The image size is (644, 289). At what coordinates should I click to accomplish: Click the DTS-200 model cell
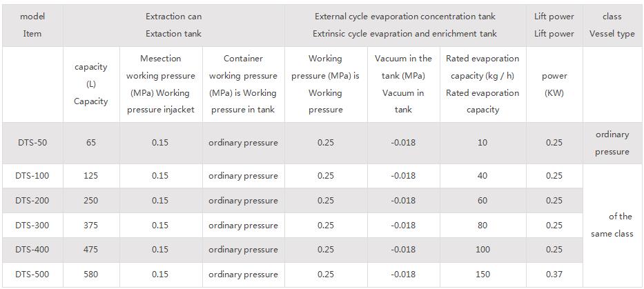pyautogui.click(x=32, y=201)
